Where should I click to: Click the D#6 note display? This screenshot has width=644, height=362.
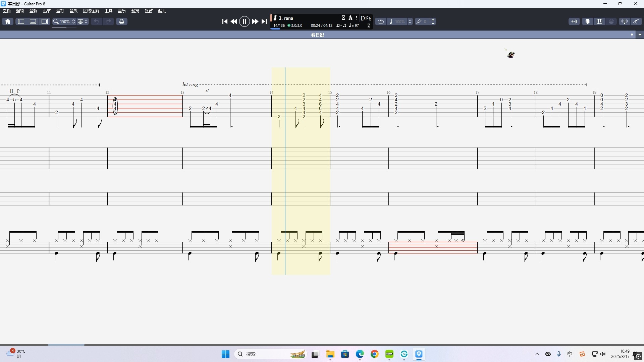pos(366,18)
